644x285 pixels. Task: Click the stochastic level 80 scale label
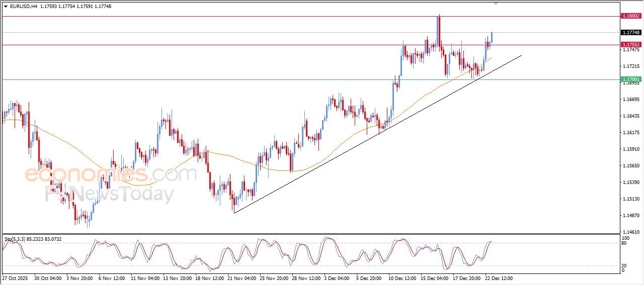coord(625,244)
